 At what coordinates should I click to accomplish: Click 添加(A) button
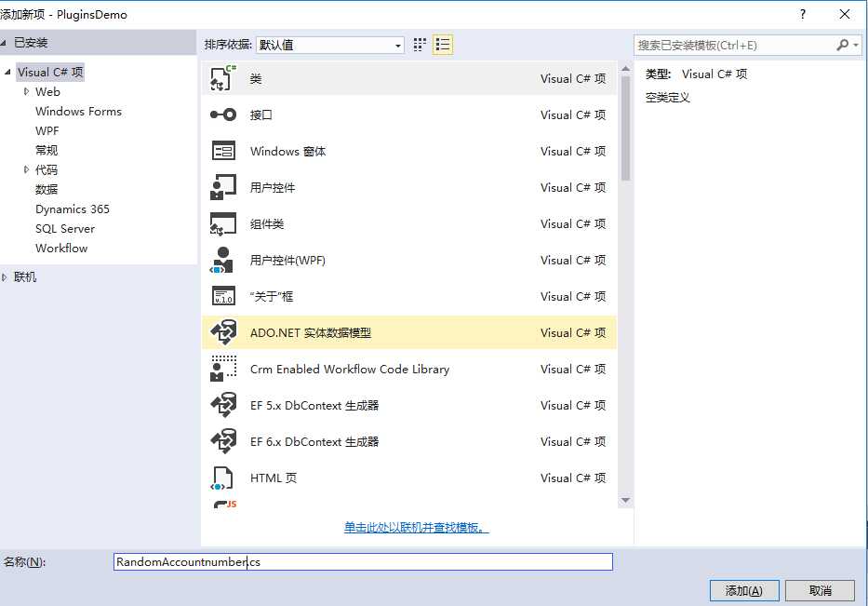pyautogui.click(x=744, y=590)
